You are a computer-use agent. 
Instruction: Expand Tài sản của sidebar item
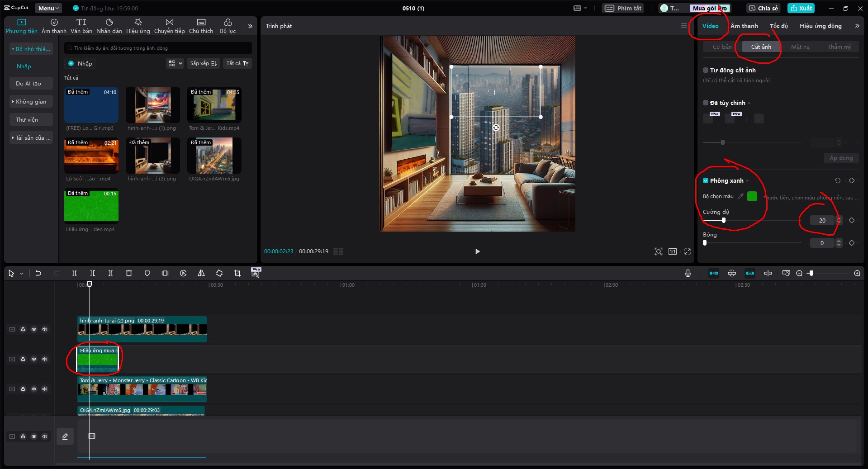click(31, 138)
